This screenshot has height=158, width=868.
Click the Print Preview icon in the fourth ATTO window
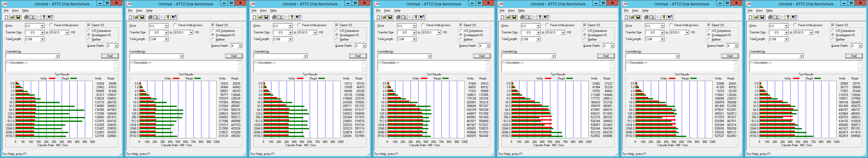404,17
